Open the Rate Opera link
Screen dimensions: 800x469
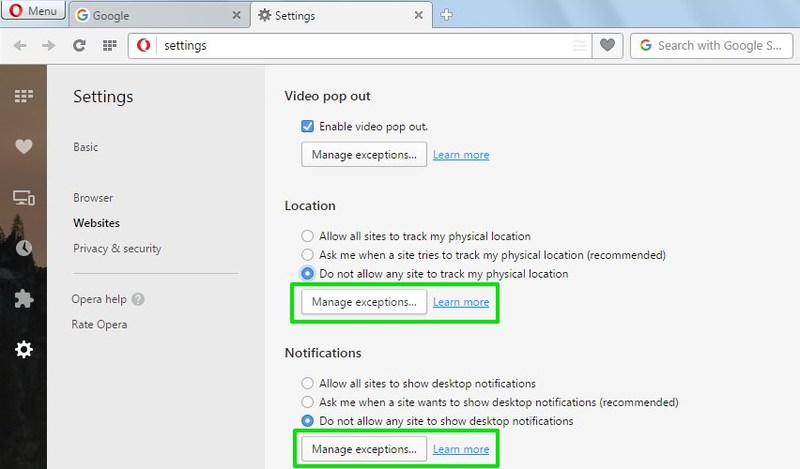pos(99,325)
